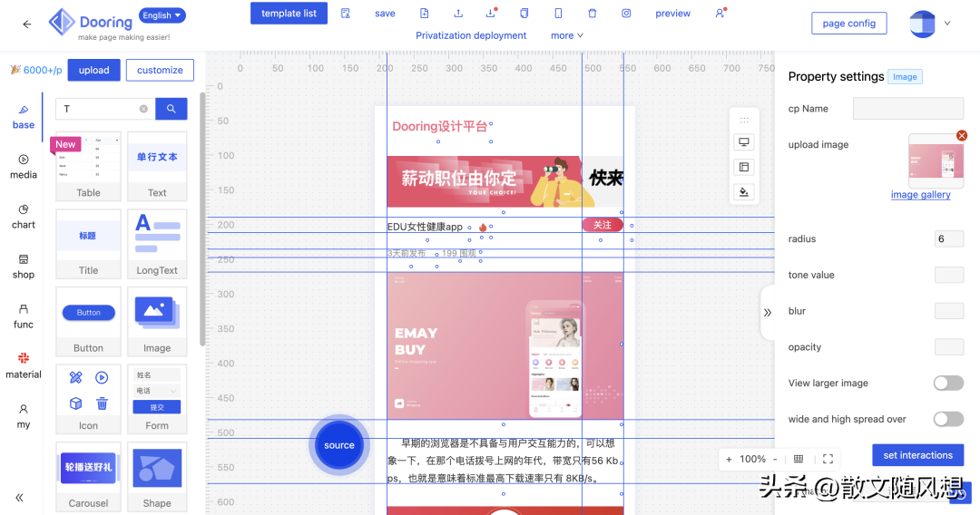Select the Image component
The height and width of the screenshot is (515, 980).
point(157,321)
